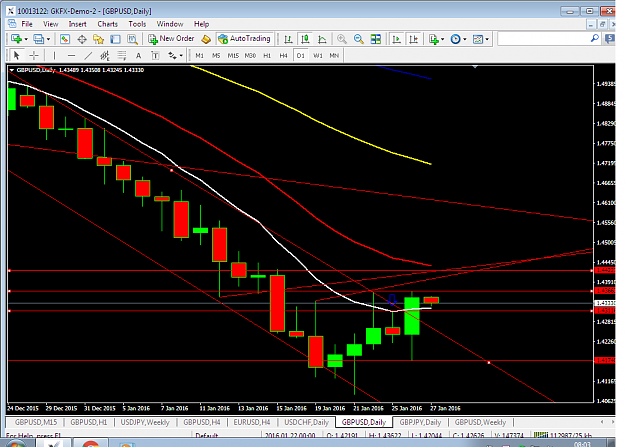Click the search magnifier icon
Viewport: 625px width, 447px height.
(594, 39)
